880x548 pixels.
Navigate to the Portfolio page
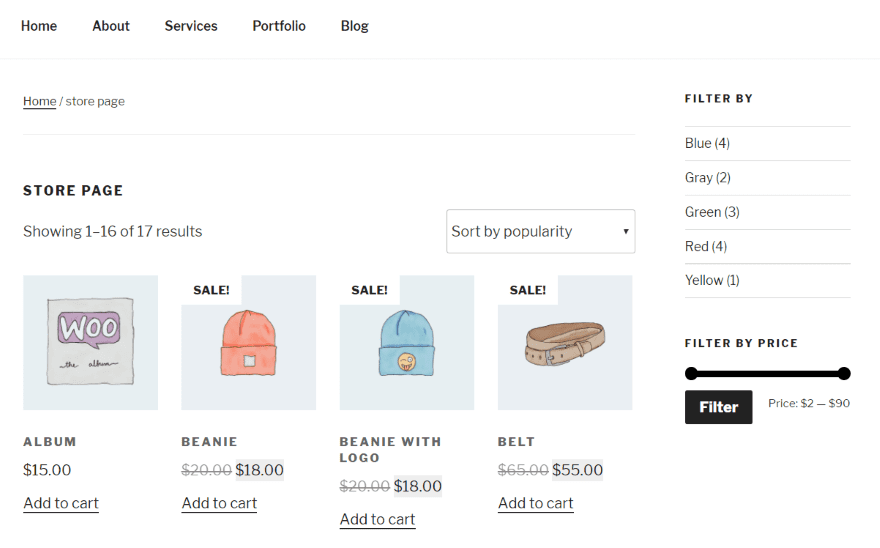279,26
